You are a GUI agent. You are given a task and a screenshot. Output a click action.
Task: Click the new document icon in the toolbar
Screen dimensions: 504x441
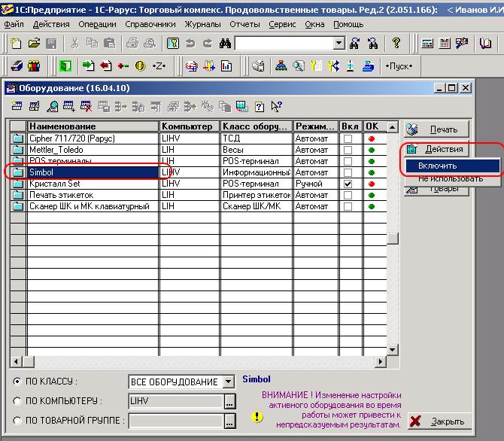tap(15, 44)
